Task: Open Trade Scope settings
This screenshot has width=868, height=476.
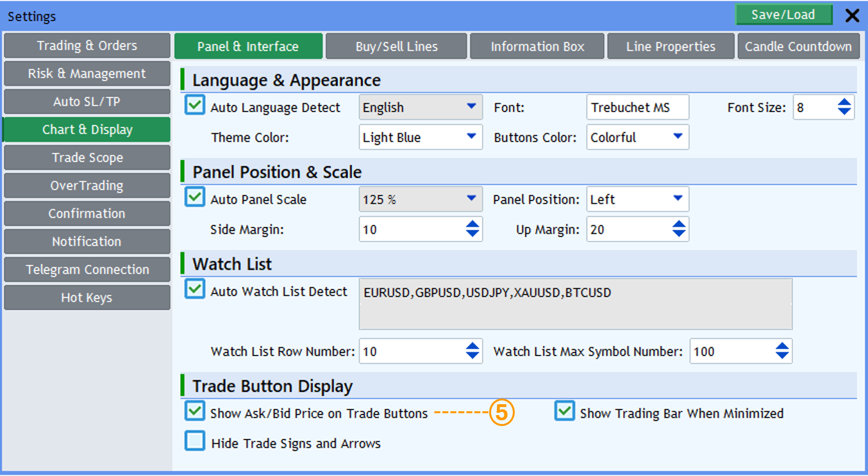Action: point(87,158)
